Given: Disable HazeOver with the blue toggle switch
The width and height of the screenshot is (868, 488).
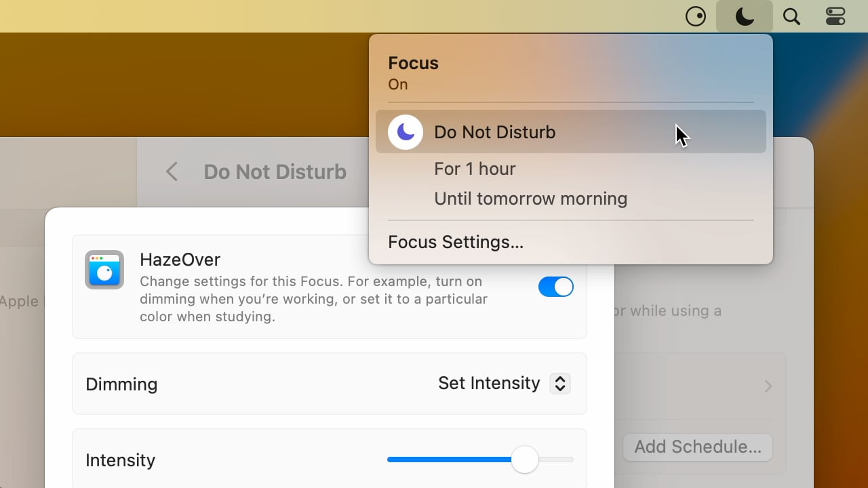Looking at the screenshot, I should point(555,287).
